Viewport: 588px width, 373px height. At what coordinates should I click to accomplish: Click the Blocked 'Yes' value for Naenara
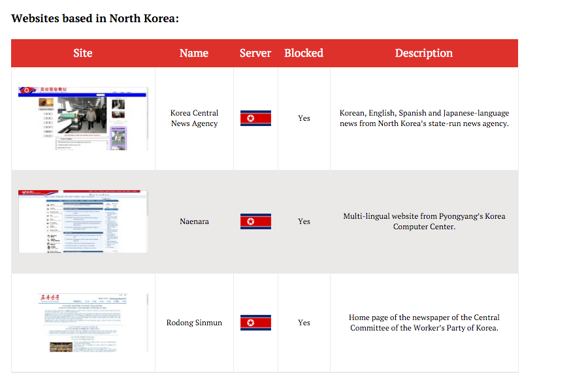pos(304,221)
